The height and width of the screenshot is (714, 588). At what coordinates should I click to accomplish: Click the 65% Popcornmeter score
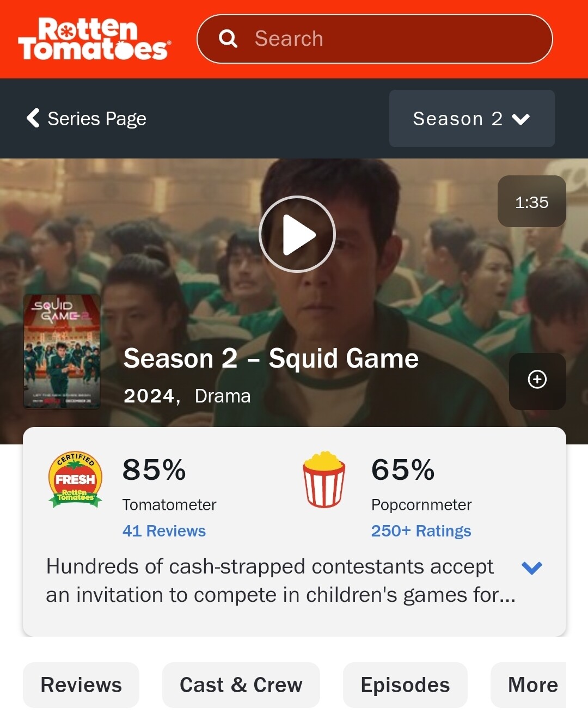pos(403,469)
